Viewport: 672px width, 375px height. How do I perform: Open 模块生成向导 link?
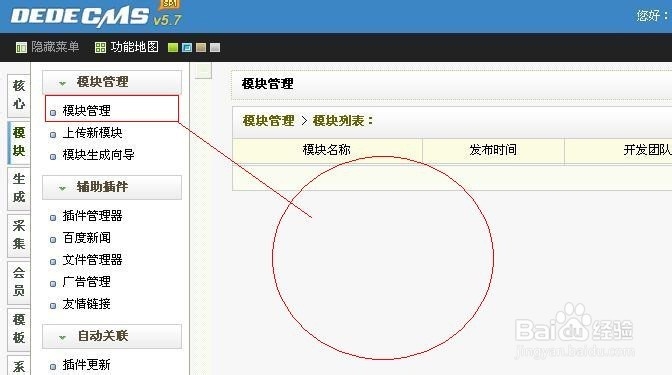pos(99,155)
